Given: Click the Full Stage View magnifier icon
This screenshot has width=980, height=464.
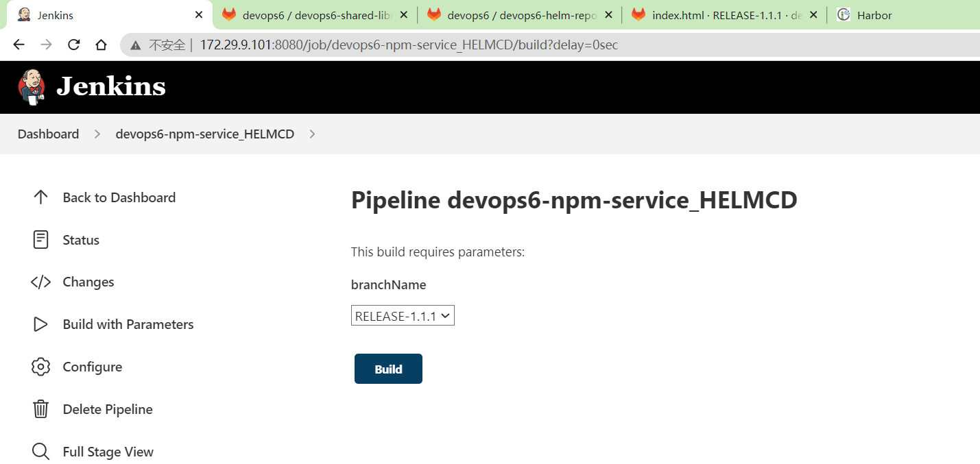Looking at the screenshot, I should 40,452.
